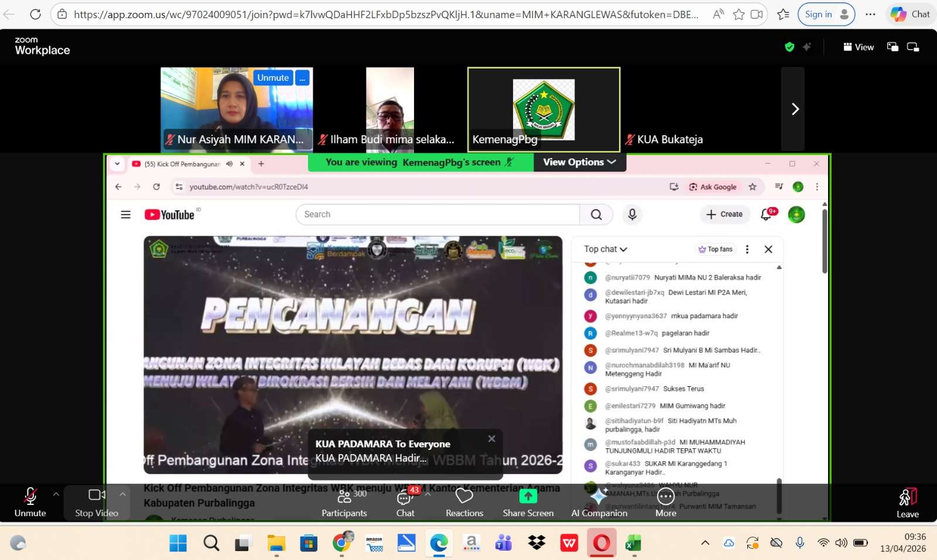Open Windows taskbar search

coord(211,544)
